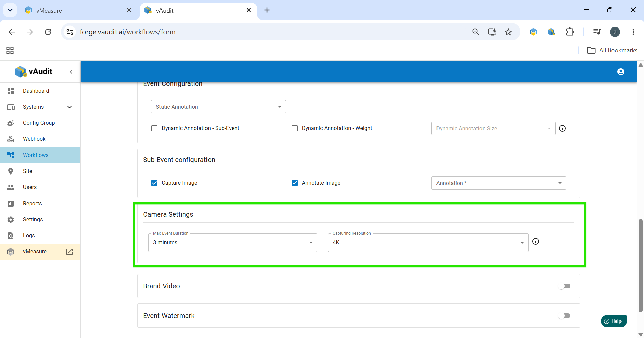Close the vMeasure browser tab
This screenshot has width=644, height=338.
tap(129, 10)
